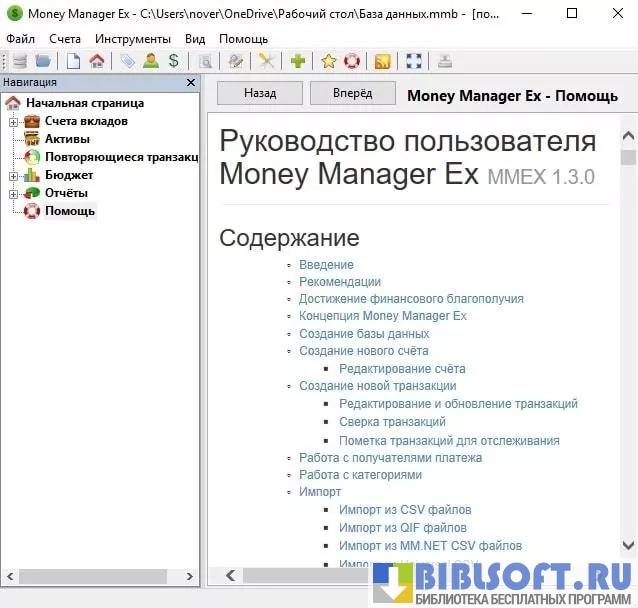The height and width of the screenshot is (608, 638).
Task: Click the yellow star toolbar icon
Action: [328, 61]
